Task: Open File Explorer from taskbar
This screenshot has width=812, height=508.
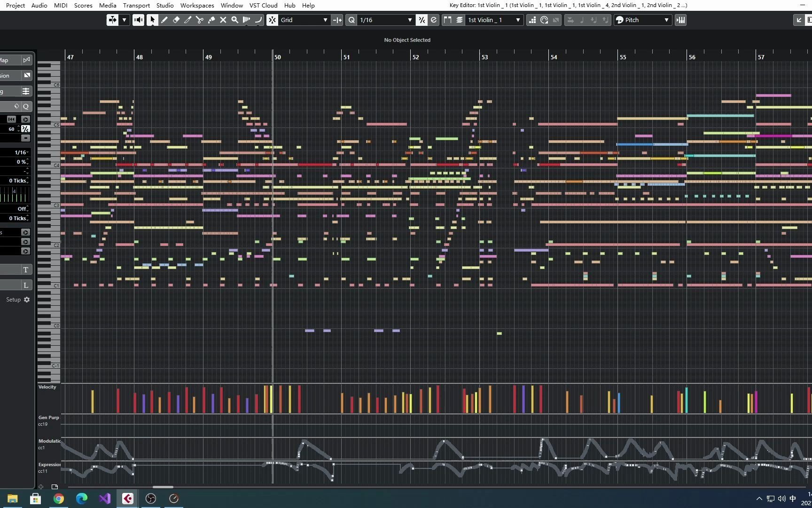Action: click(x=13, y=499)
